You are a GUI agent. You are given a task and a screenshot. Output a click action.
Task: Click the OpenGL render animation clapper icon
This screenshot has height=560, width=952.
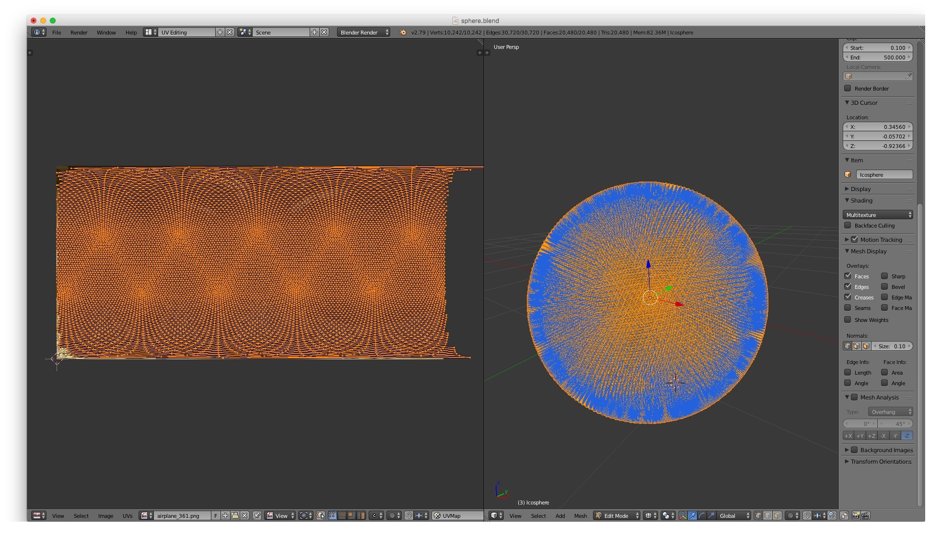pyautogui.click(x=866, y=516)
